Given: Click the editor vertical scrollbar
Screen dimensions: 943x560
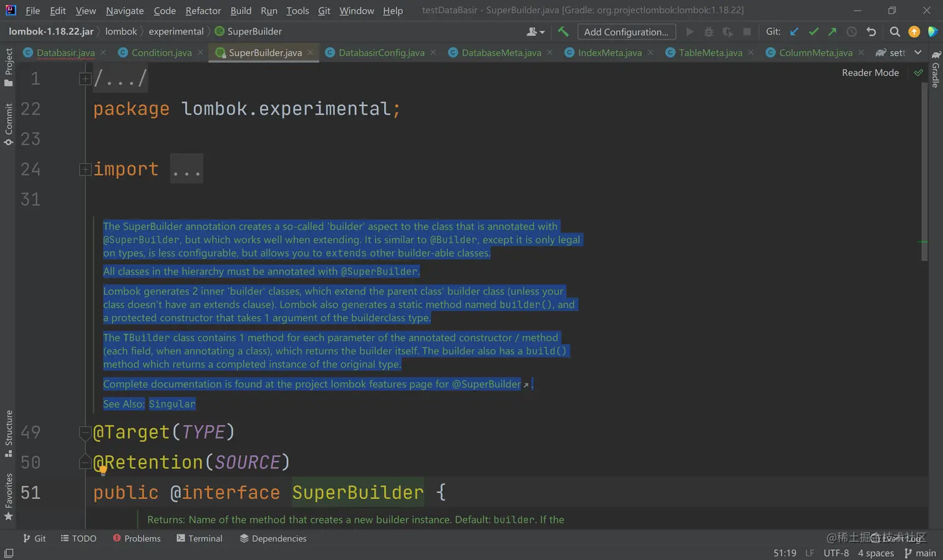Looking at the screenshot, I should [x=924, y=171].
